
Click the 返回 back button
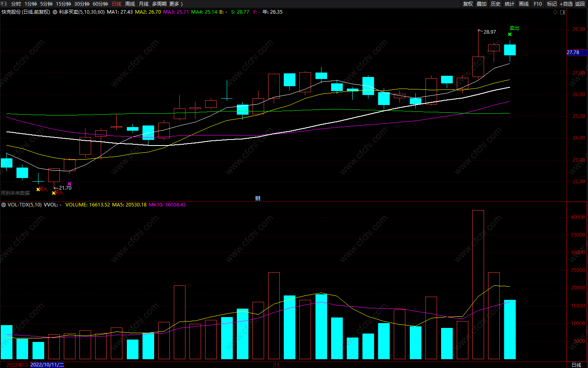click(580, 4)
